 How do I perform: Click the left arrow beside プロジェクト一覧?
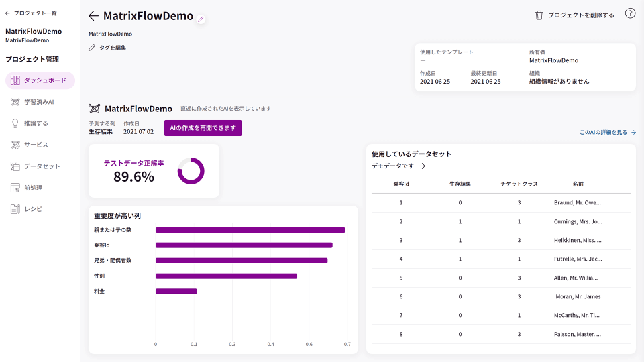[7, 13]
